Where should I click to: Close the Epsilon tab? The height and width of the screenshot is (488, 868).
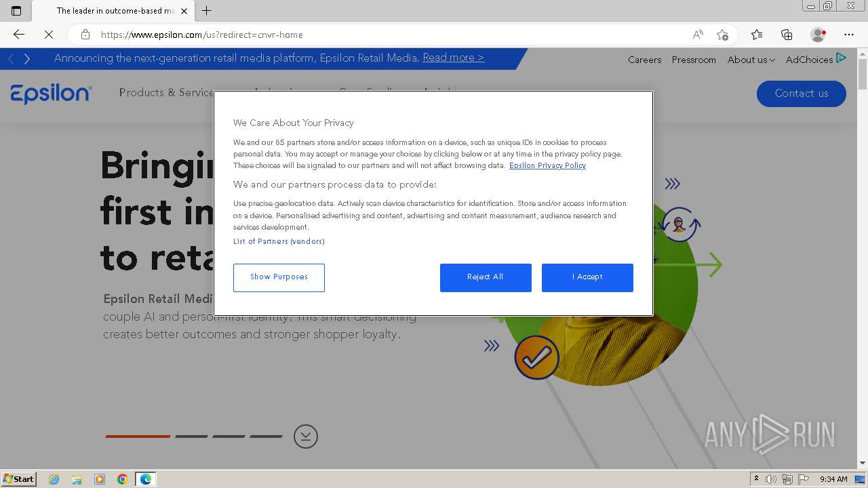pyautogui.click(x=184, y=11)
